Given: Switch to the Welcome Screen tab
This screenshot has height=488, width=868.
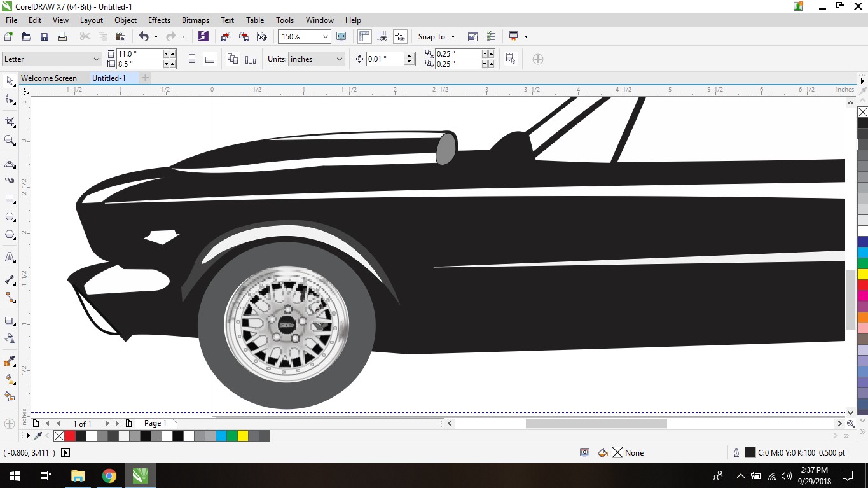Looking at the screenshot, I should [x=49, y=78].
